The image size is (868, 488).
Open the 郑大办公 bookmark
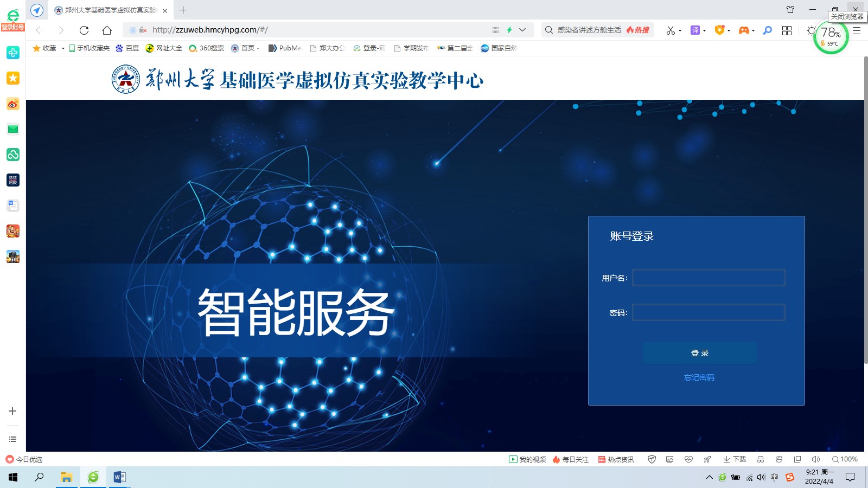click(327, 48)
